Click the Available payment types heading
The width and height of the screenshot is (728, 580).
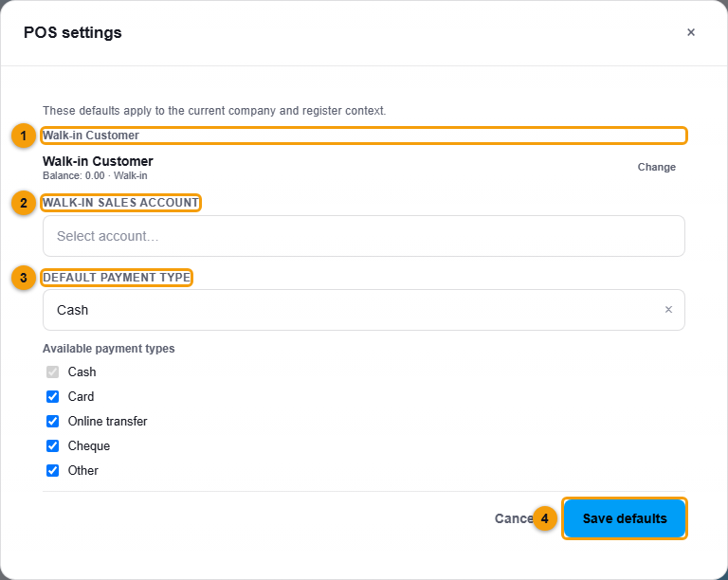pyautogui.click(x=109, y=349)
